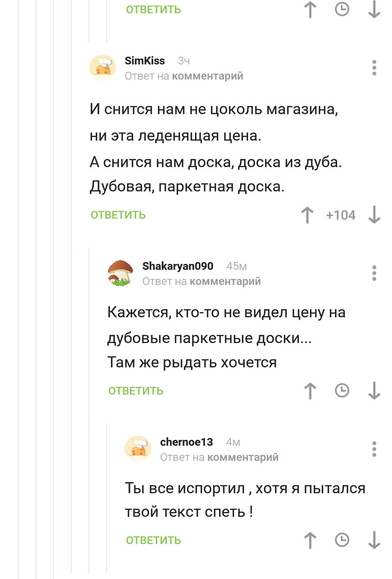The width and height of the screenshot is (392, 579).
Task: Click SimKiss's avatar image
Action: click(x=102, y=68)
